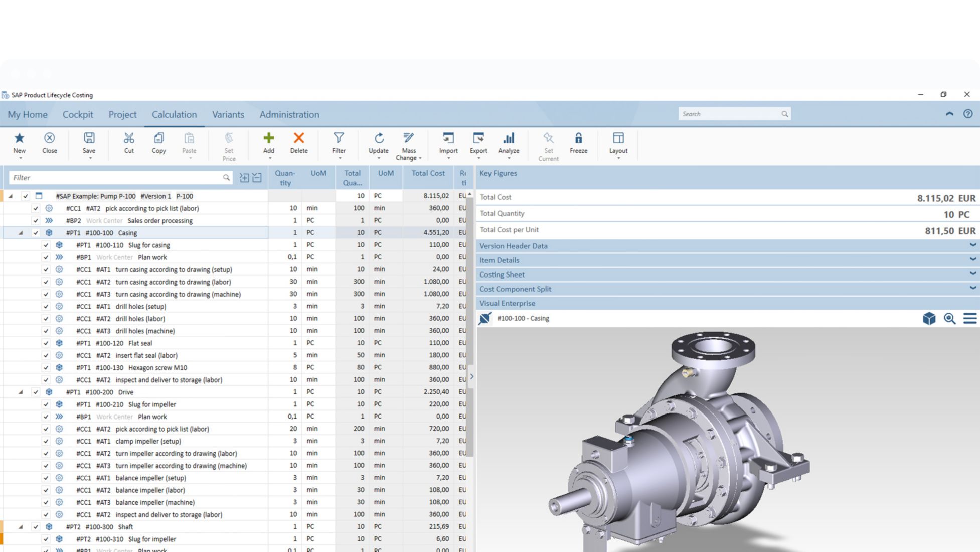Screen dimensions: 980x552
Task: Click inside the Search field
Action: [x=727, y=114]
